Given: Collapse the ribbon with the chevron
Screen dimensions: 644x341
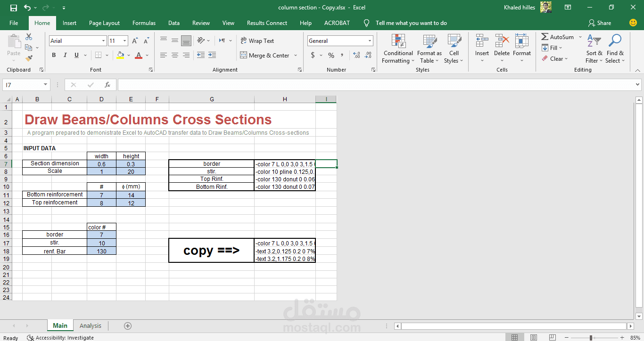Looking at the screenshot, I should coord(638,70).
